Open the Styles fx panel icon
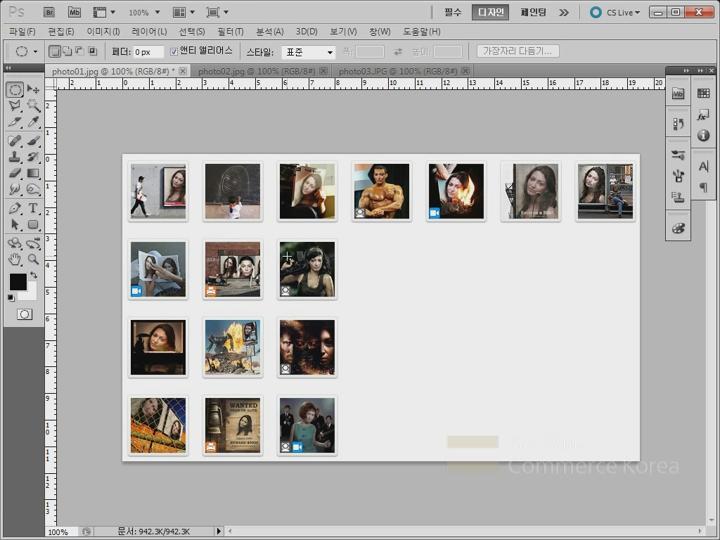 pyautogui.click(x=703, y=115)
